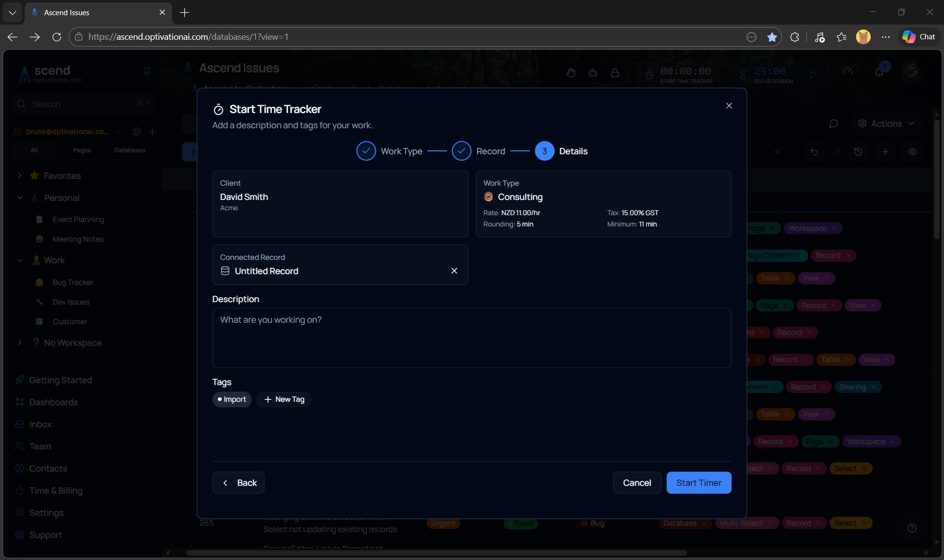Expand the Favorites section
Screen dimensions: 944x560
[x=20, y=175]
